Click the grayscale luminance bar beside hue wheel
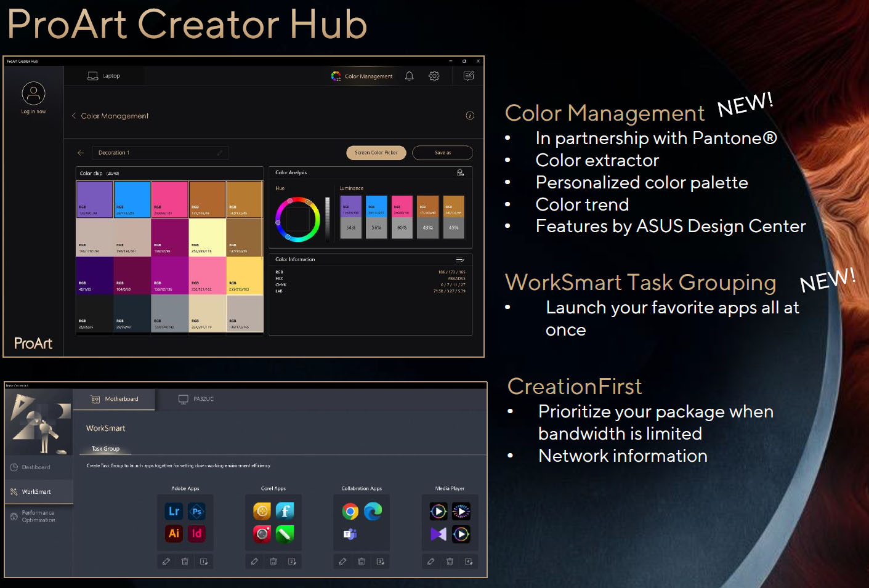The width and height of the screenshot is (869, 588). pos(328,219)
